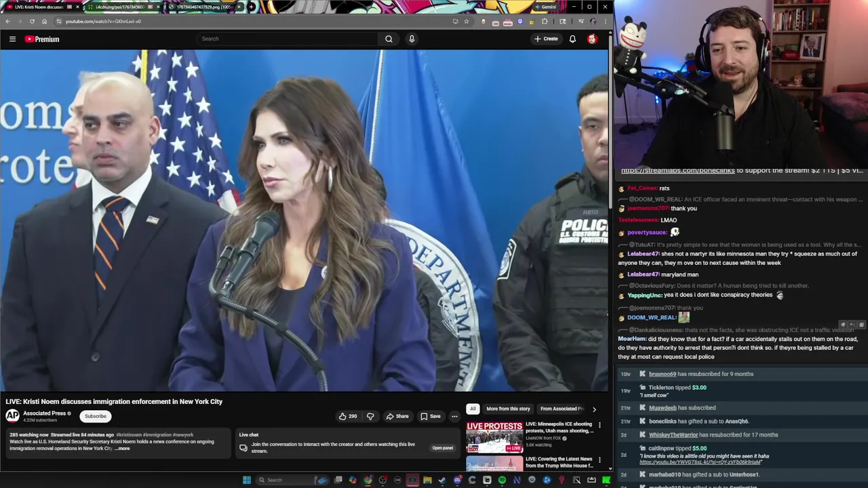
Task: Open more actions ellipsis under video
Action: pos(454,416)
